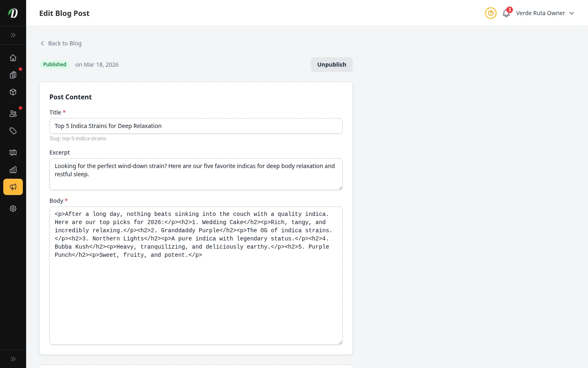This screenshot has height=368, width=588.
Task: Open the help icon in the top bar
Action: click(x=490, y=13)
